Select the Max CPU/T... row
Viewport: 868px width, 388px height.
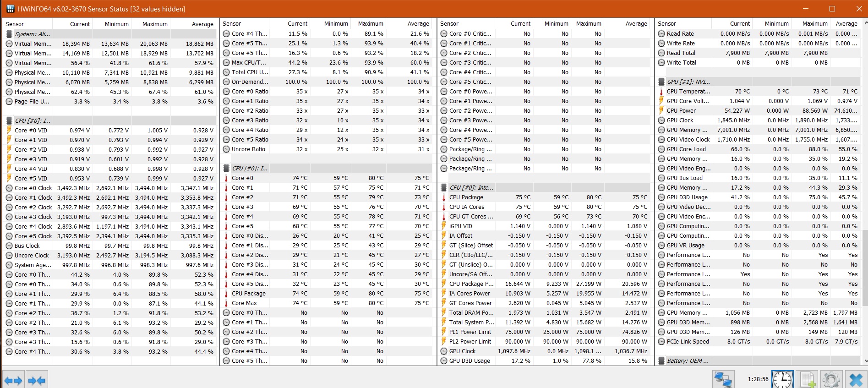coord(327,62)
